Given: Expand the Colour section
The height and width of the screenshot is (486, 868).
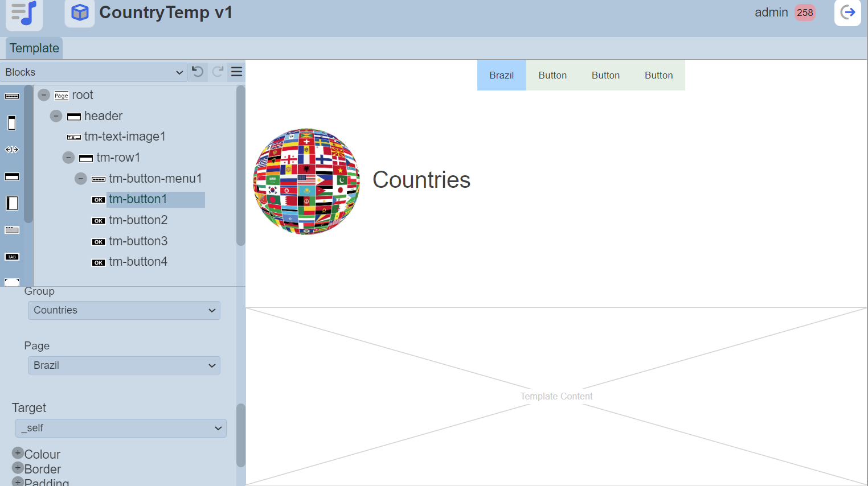Looking at the screenshot, I should tap(18, 453).
